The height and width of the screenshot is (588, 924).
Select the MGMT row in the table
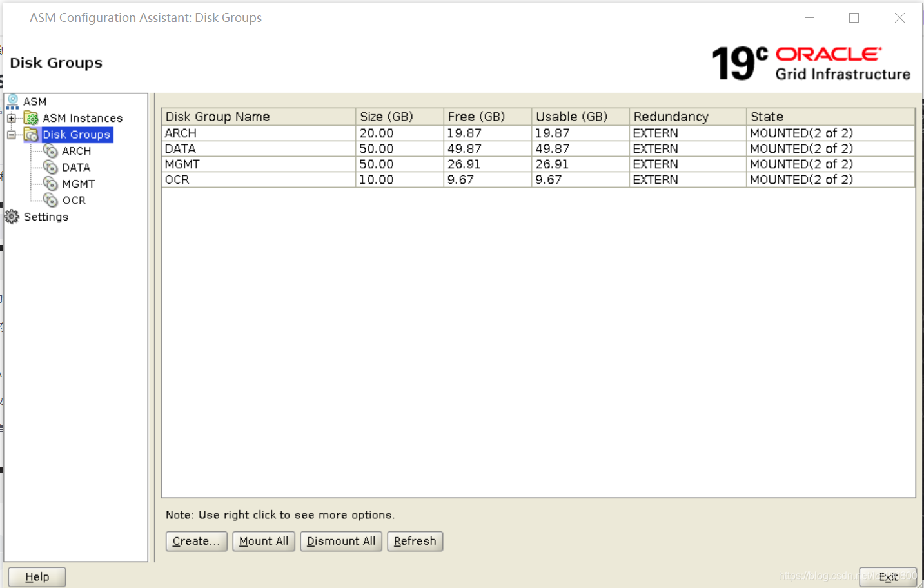coord(538,164)
